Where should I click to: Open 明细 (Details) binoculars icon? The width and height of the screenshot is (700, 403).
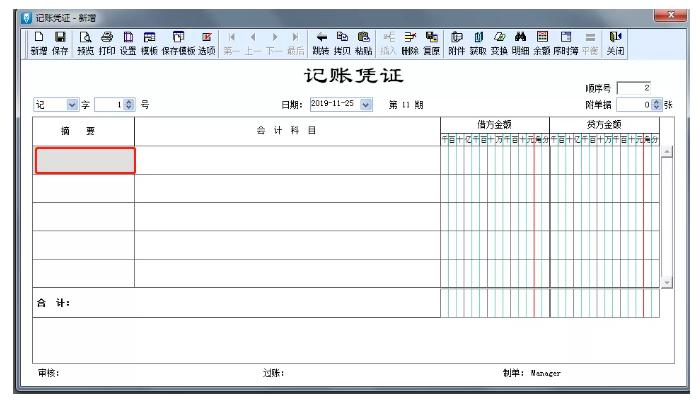click(521, 43)
